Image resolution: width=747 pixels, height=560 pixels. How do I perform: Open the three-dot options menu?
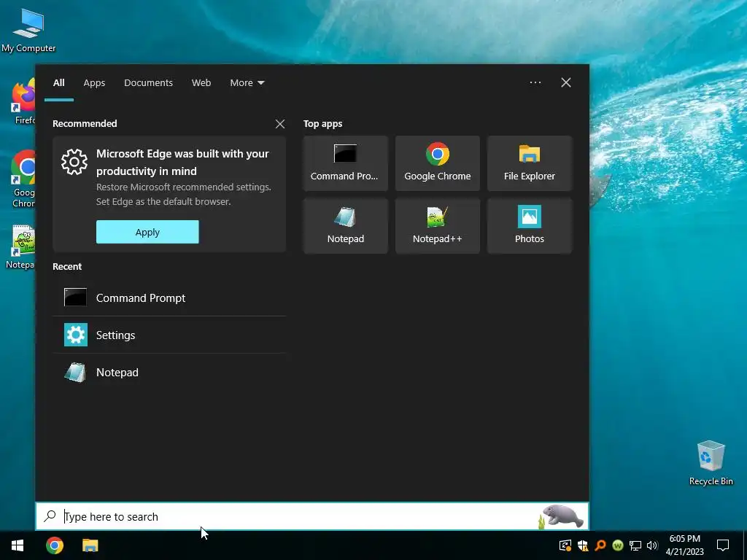point(535,82)
